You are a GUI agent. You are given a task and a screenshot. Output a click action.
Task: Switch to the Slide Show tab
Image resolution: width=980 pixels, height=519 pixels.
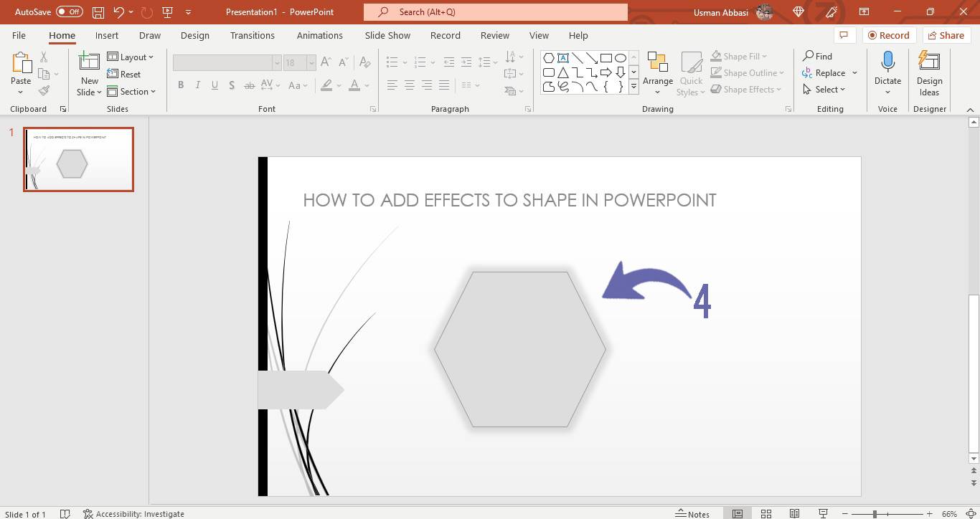coord(387,35)
